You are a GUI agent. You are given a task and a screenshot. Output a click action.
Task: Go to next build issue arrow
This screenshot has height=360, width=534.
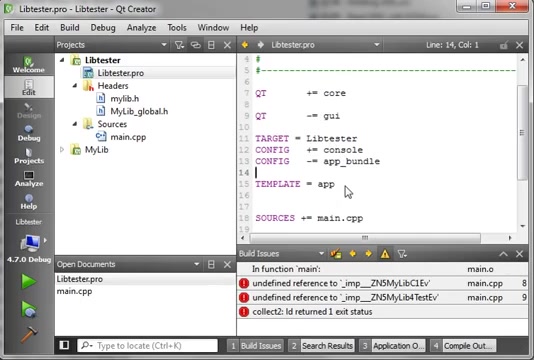tap(368, 254)
